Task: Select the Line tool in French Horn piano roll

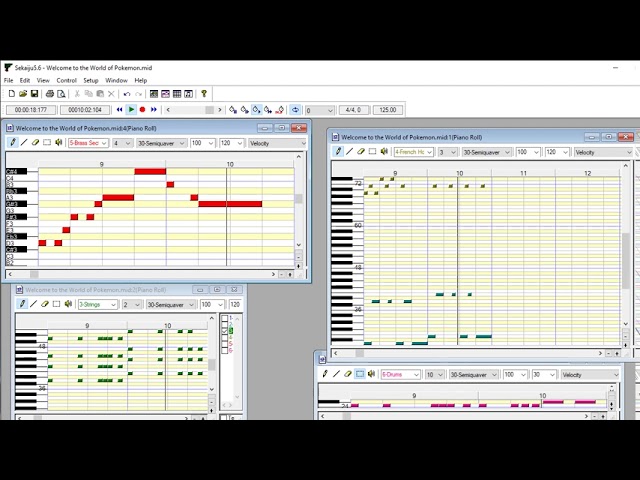Action: pyautogui.click(x=349, y=151)
